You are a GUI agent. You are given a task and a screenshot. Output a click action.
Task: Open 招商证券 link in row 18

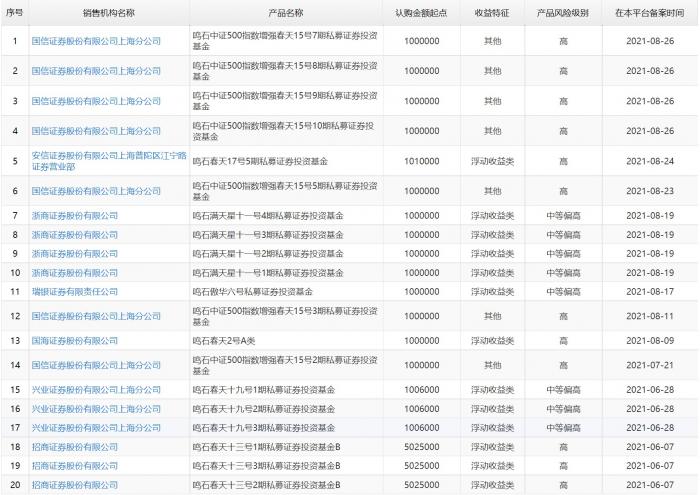(x=75, y=447)
